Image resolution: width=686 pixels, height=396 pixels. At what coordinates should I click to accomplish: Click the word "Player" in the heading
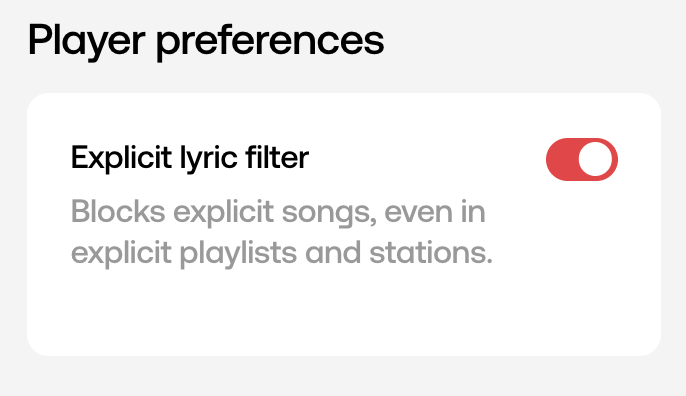pos(86,42)
